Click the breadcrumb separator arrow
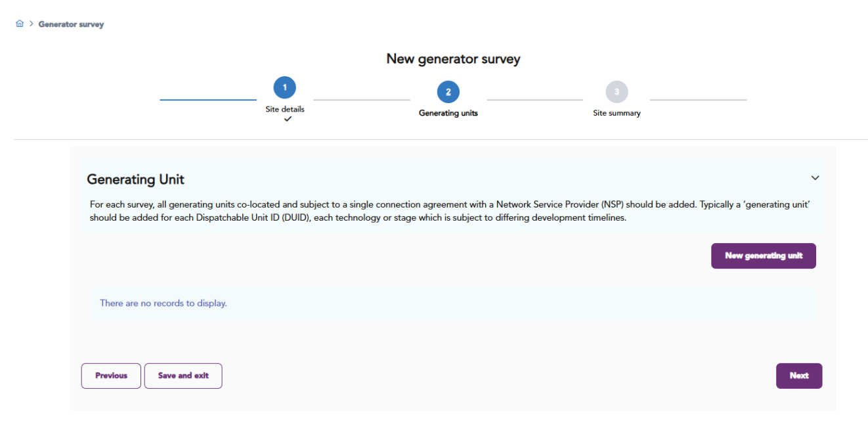Image resolution: width=868 pixels, height=425 pixels. (x=31, y=24)
